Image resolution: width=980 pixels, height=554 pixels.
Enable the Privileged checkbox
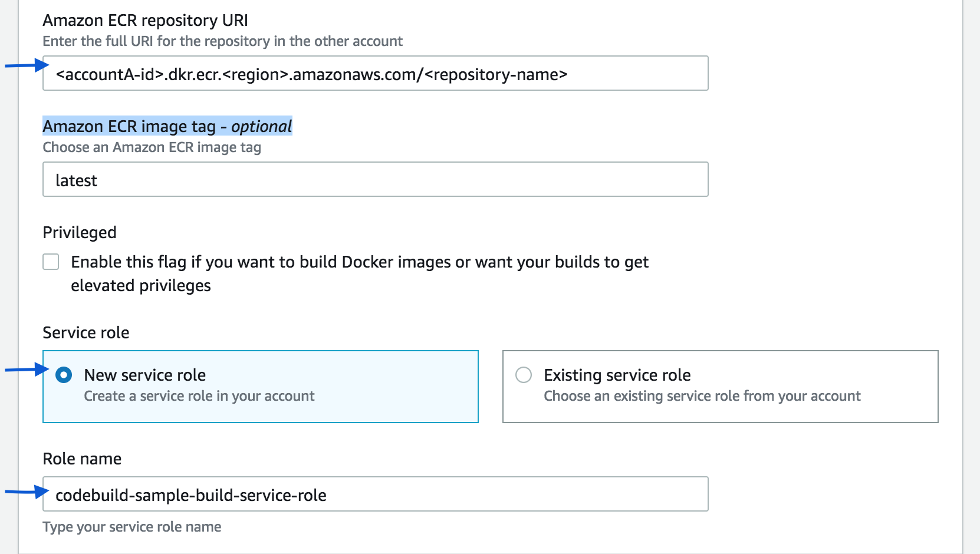(51, 262)
